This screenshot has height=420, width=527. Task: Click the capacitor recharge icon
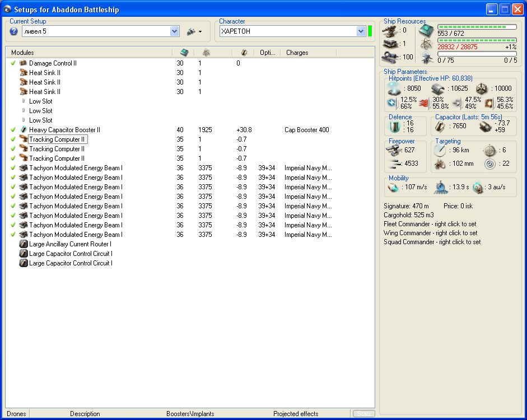[x=486, y=127]
